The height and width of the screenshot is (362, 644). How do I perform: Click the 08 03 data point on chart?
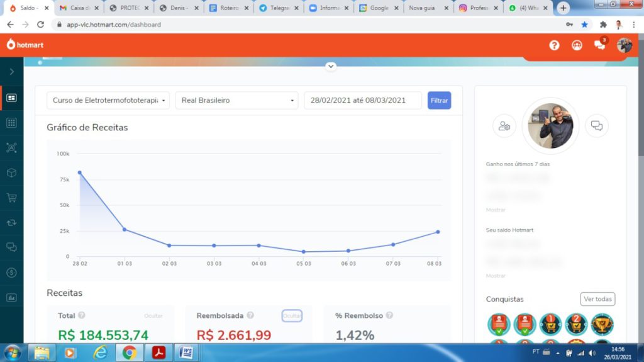[438, 232]
